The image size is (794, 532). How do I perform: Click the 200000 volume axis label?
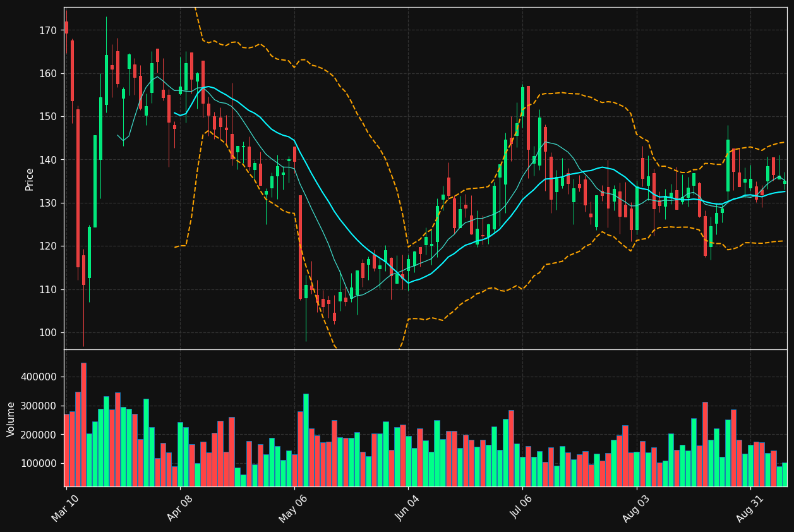(40, 435)
